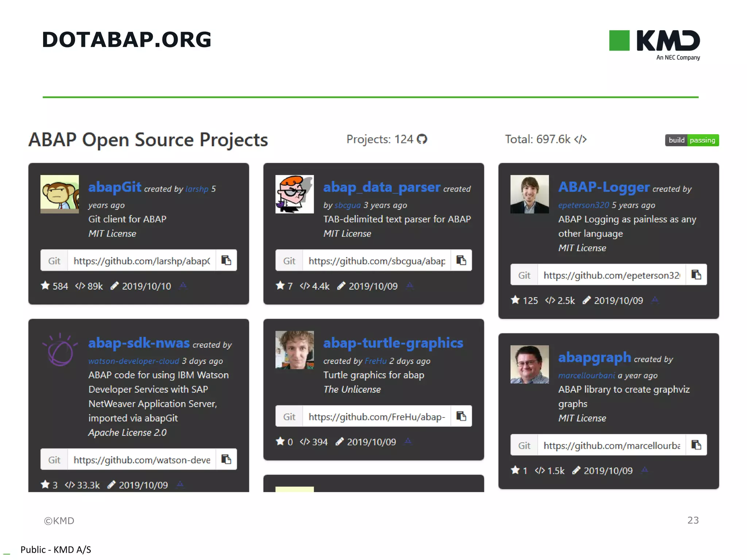Click the KMD logo
Image resolution: width=747 pixels, height=560 pixels.
pos(655,45)
